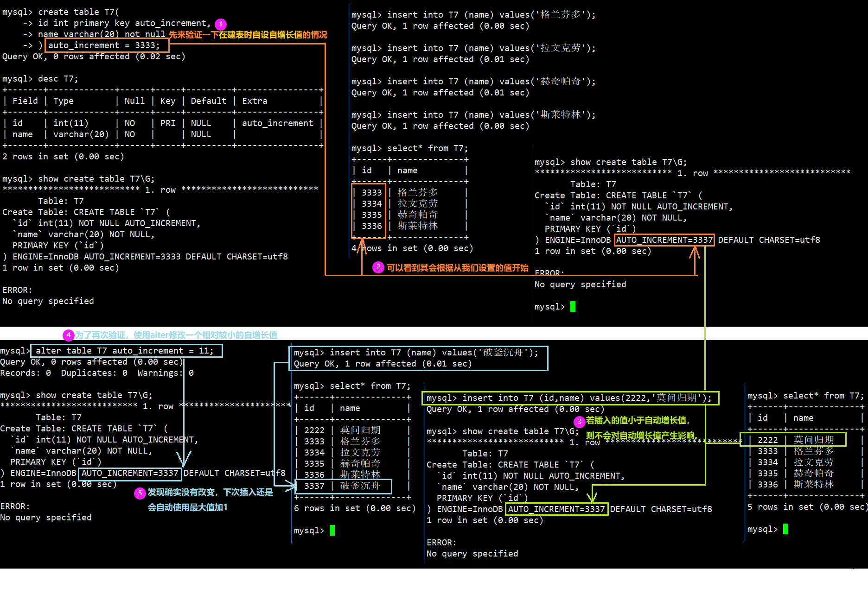Select the 'PRI' cell in desc table
Image resolution: width=868 pixels, height=601 pixels.
(168, 123)
